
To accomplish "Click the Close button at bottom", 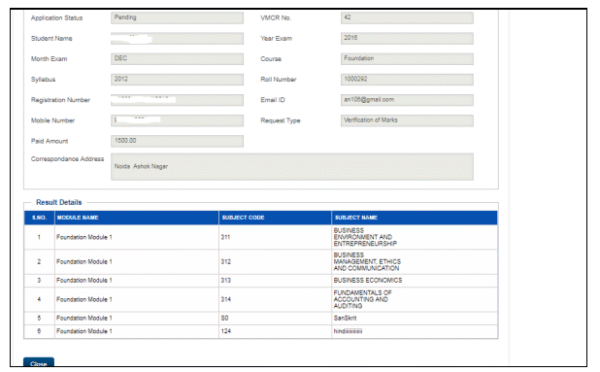I will [x=38, y=362].
